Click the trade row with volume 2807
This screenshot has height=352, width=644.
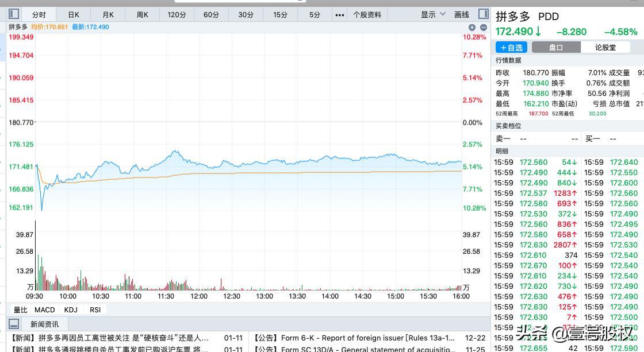pyautogui.click(x=535, y=245)
